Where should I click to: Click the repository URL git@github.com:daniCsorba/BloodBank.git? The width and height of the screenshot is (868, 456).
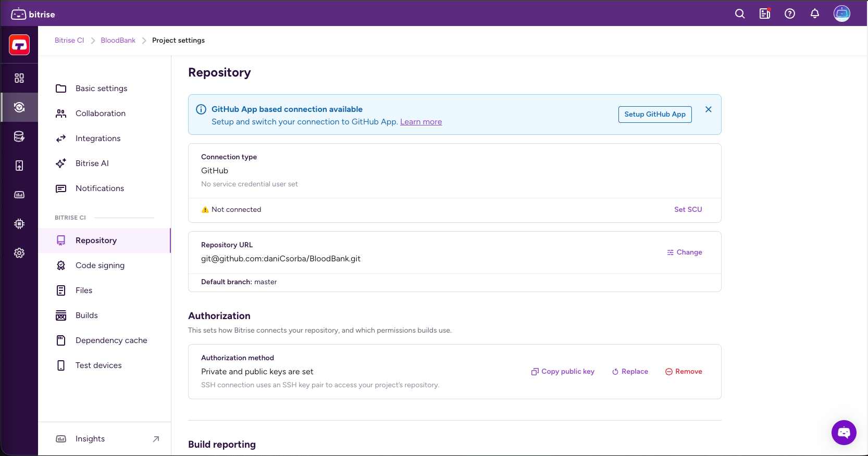pyautogui.click(x=281, y=259)
